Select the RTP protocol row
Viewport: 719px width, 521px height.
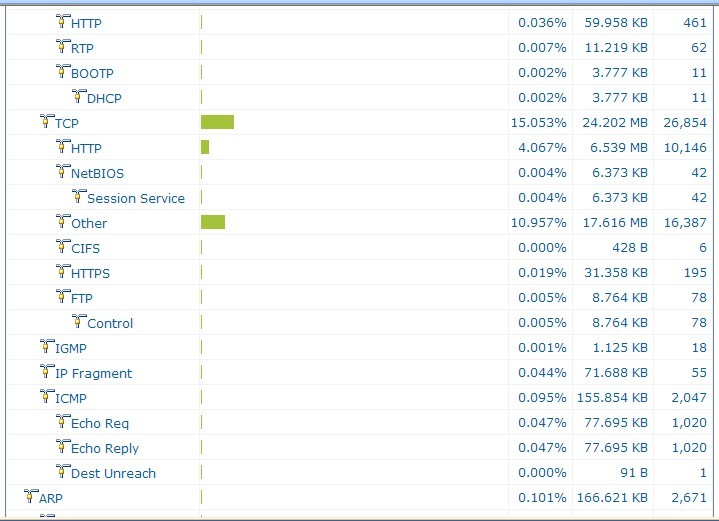click(82, 48)
